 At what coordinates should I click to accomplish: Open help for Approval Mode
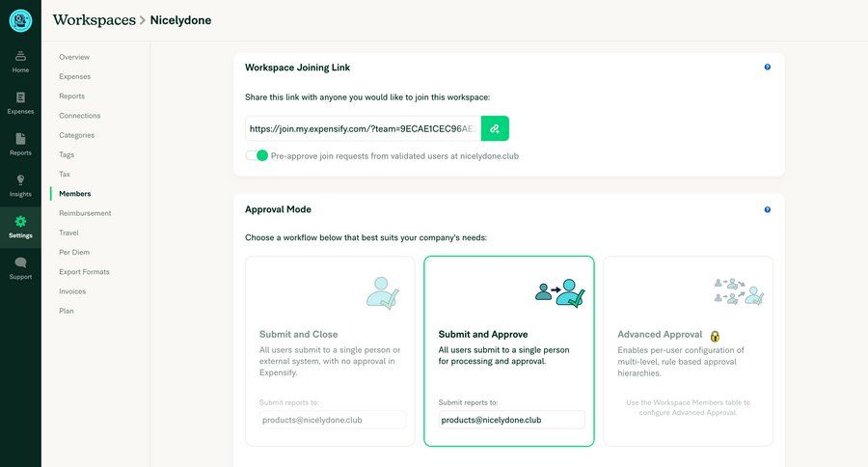[x=768, y=209]
